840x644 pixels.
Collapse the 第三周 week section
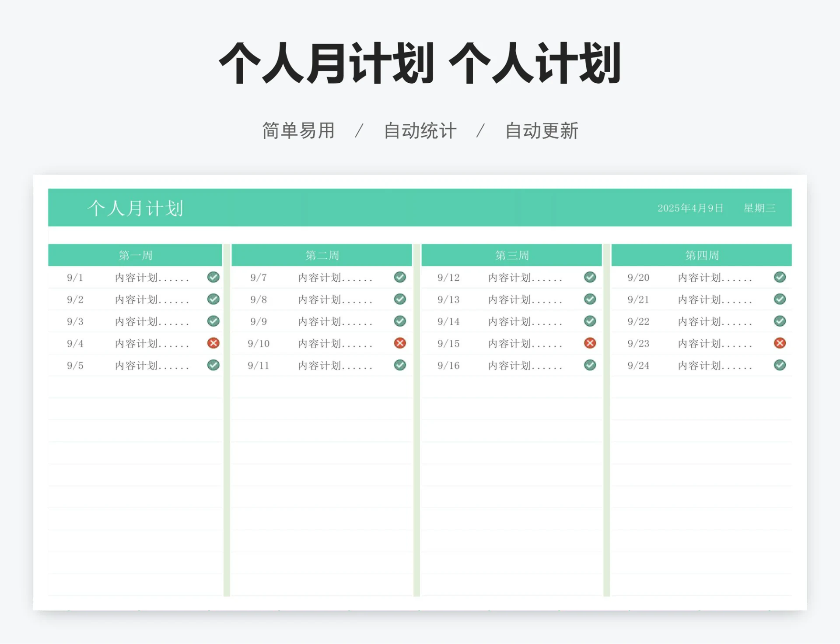(512, 255)
